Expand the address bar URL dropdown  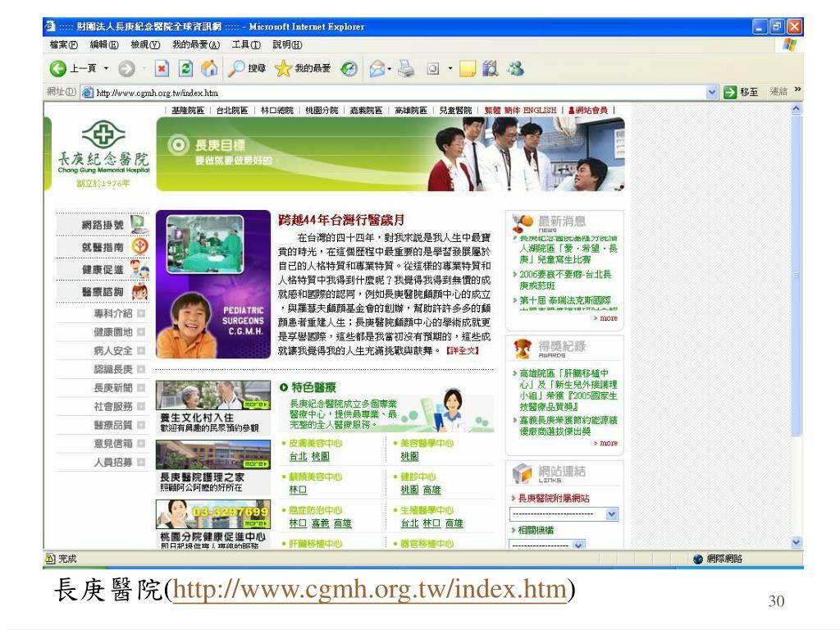(711, 92)
